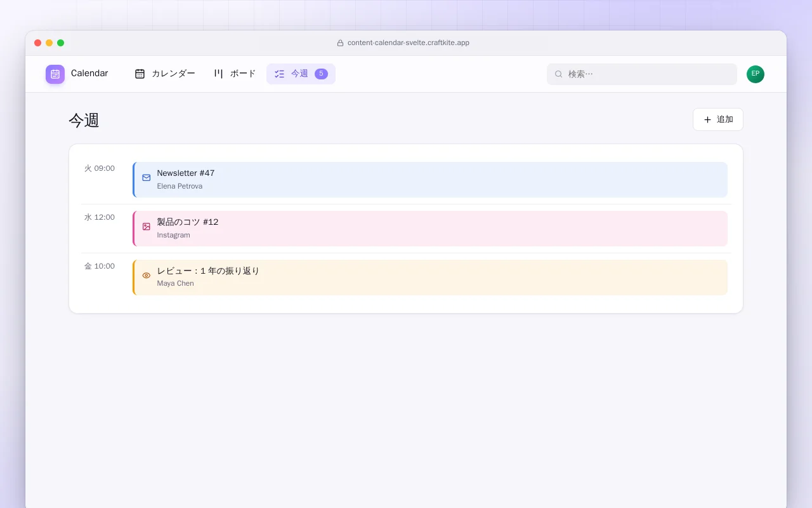
Task: Click the 金 10:00 time label
Action: (x=100, y=266)
